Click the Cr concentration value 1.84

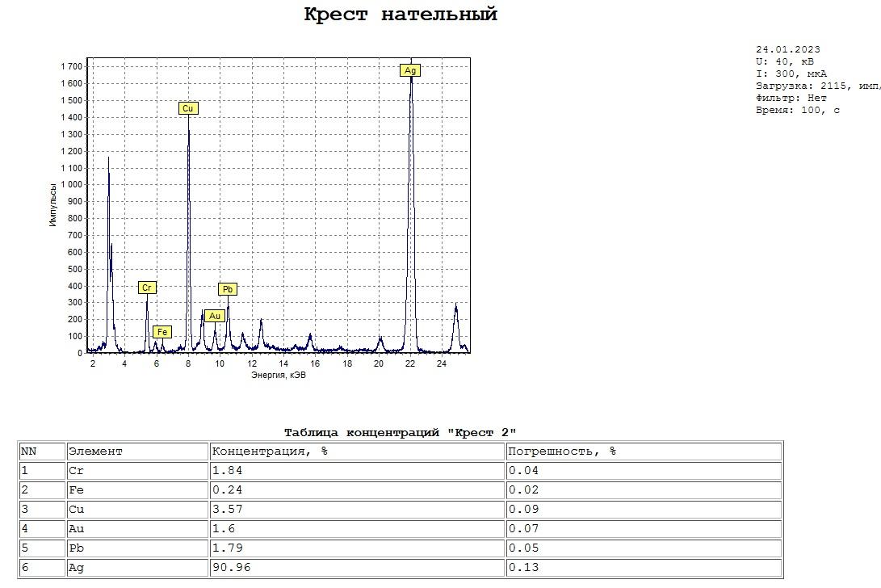click(x=228, y=471)
